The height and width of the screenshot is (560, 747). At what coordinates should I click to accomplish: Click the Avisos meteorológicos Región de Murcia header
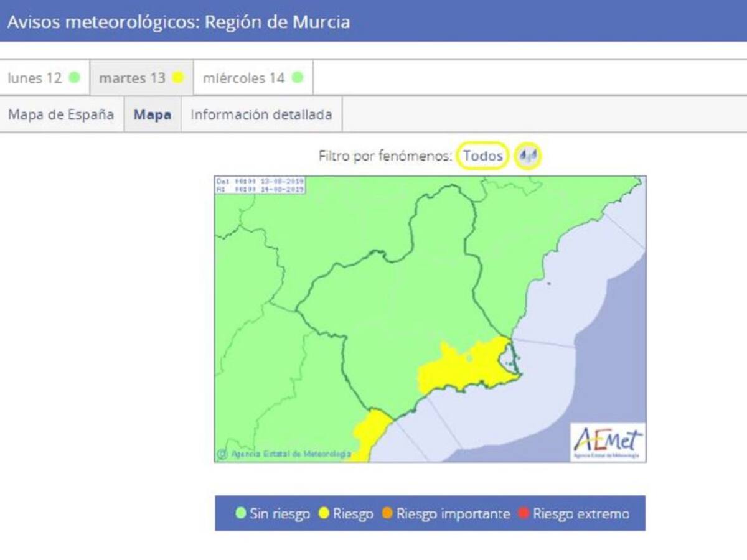pyautogui.click(x=179, y=21)
